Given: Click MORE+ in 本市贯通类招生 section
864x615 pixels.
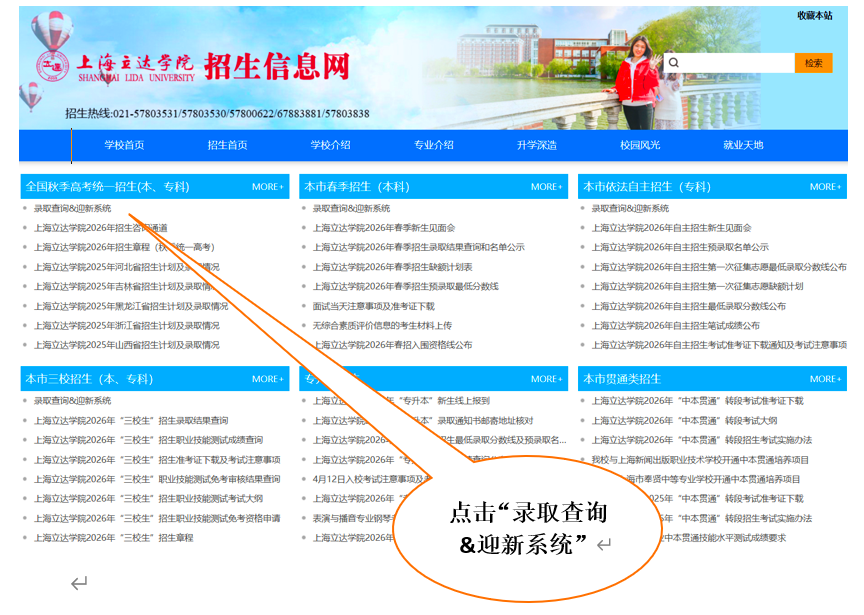Looking at the screenshot, I should (x=825, y=379).
